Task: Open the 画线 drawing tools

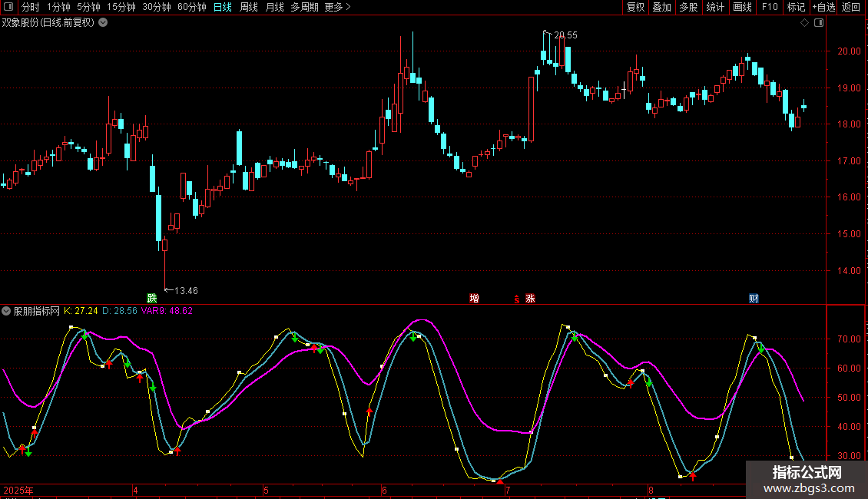Action: point(742,8)
